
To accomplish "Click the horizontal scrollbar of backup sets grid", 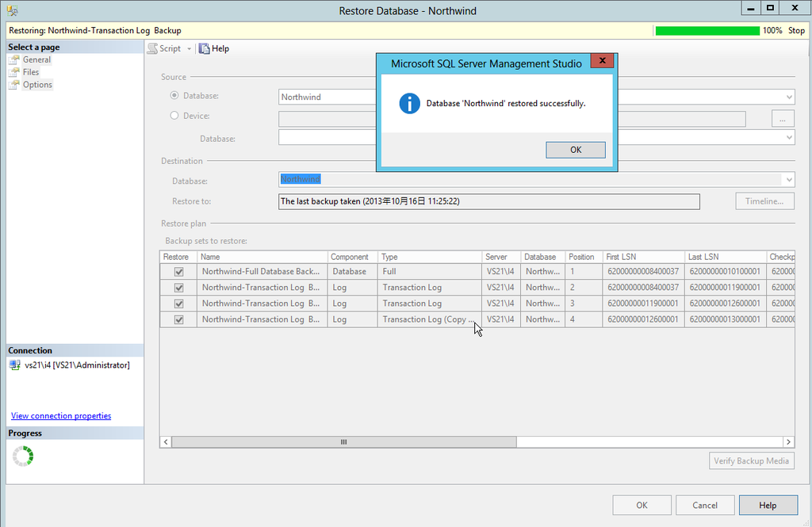I will [x=344, y=442].
